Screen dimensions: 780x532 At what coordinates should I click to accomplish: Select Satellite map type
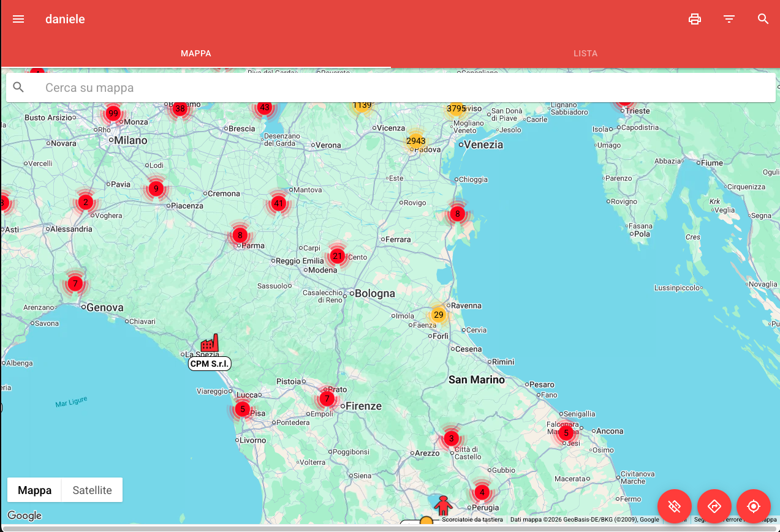(93, 490)
